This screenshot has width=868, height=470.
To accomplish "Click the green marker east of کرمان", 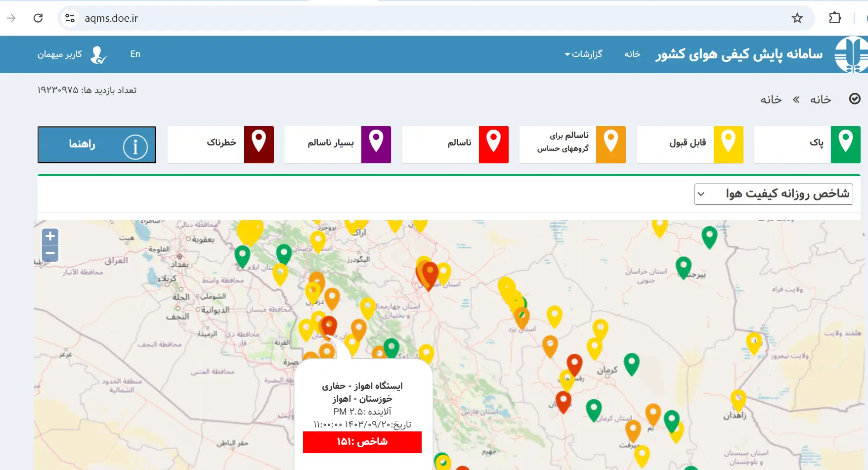I will click(632, 364).
